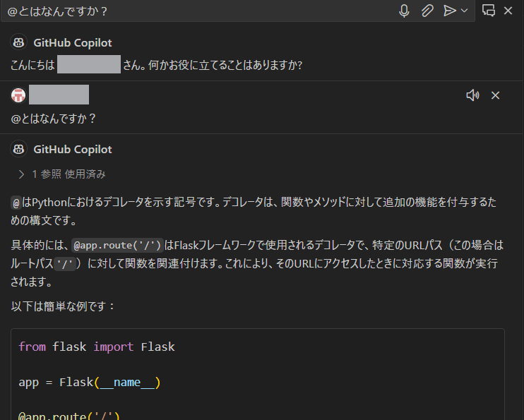
Task: Click the second GitHub Copilot avatar icon
Action: pos(18,150)
